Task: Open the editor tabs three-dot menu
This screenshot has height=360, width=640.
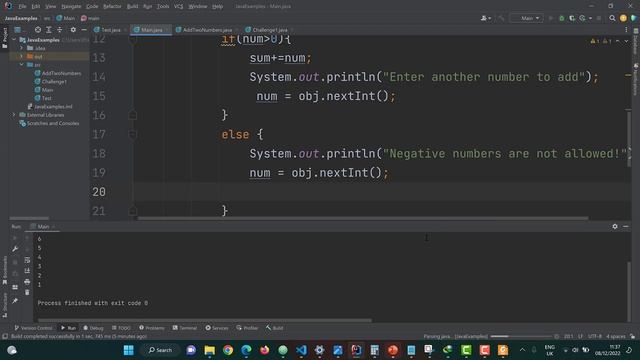Action: (x=626, y=30)
